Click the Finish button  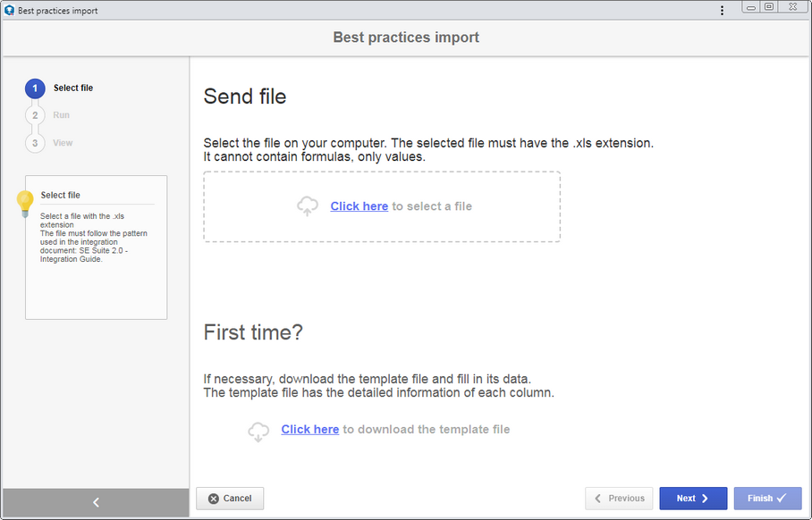767,499
